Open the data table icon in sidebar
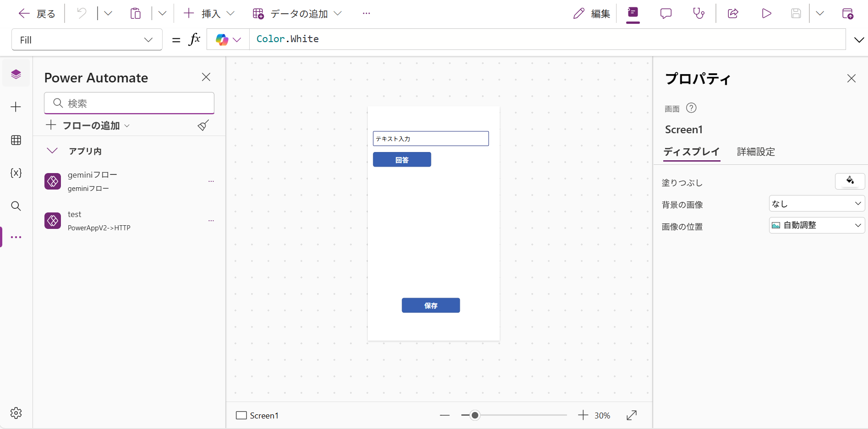 click(16, 140)
